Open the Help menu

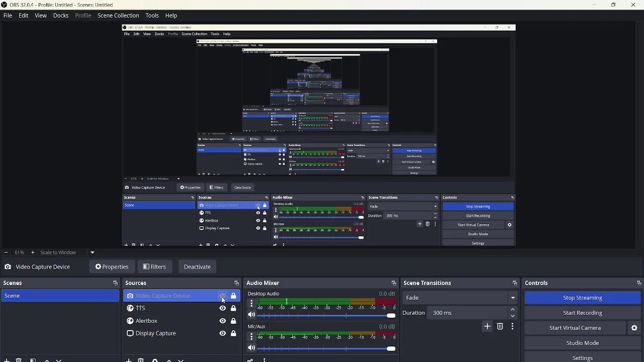click(171, 16)
